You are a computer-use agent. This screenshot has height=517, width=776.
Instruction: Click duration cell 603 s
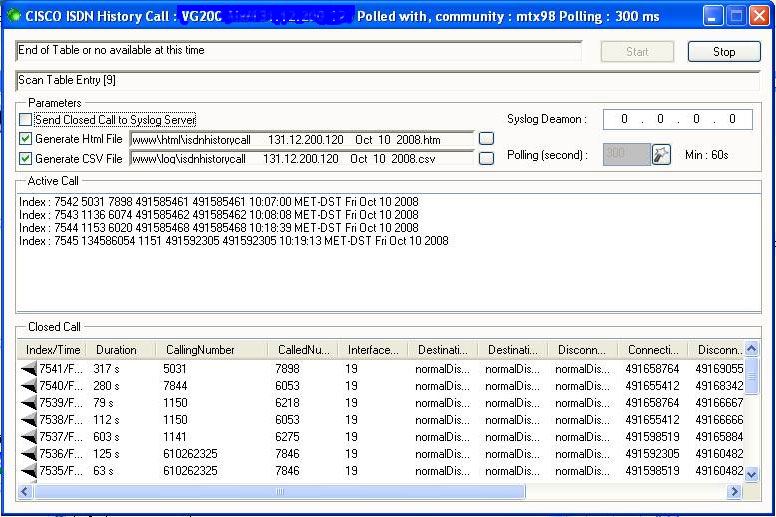106,437
